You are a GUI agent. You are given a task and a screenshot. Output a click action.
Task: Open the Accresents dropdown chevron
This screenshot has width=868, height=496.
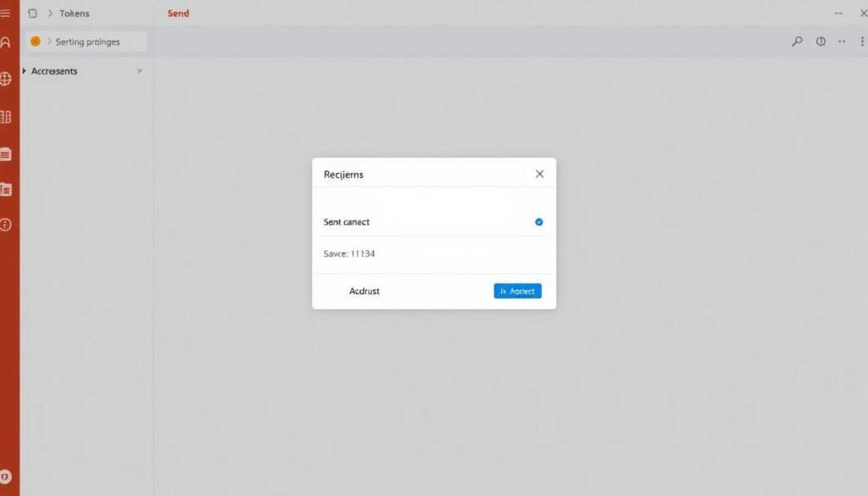click(140, 71)
